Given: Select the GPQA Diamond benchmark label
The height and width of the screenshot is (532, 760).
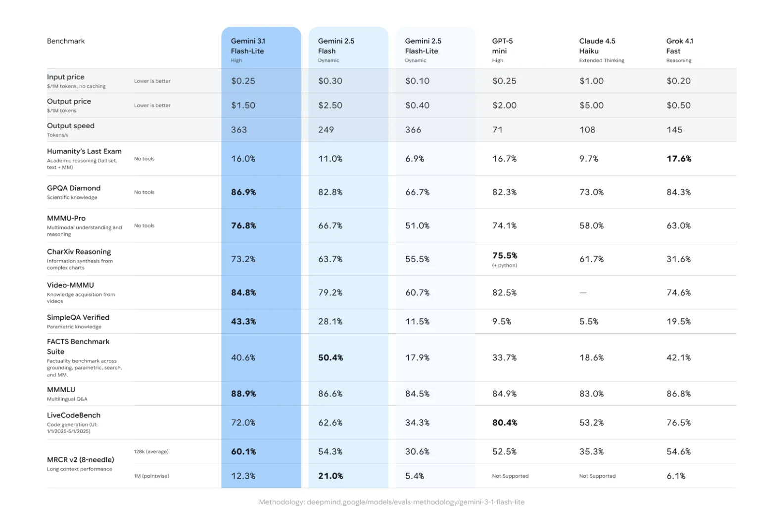Looking at the screenshot, I should click(74, 188).
